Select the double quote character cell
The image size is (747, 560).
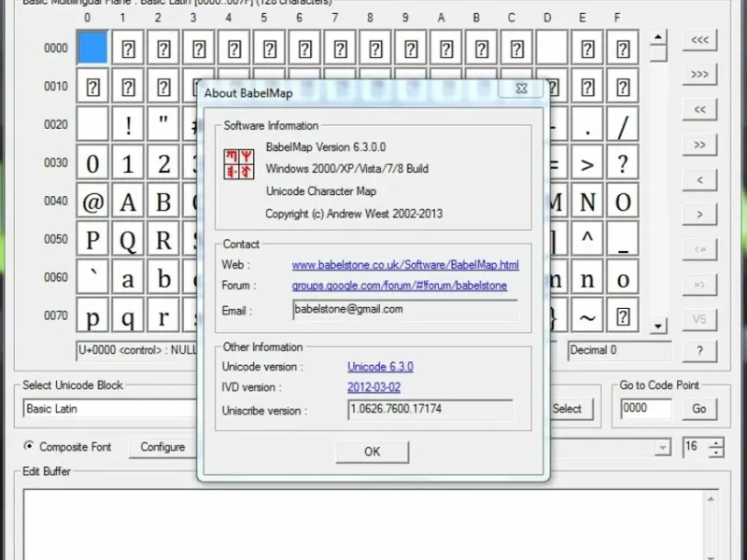(162, 124)
